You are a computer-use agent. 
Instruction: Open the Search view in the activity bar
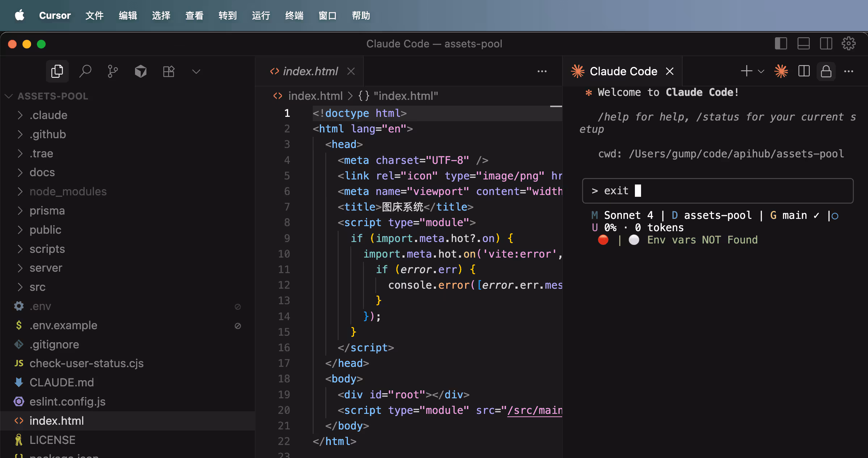click(x=85, y=71)
